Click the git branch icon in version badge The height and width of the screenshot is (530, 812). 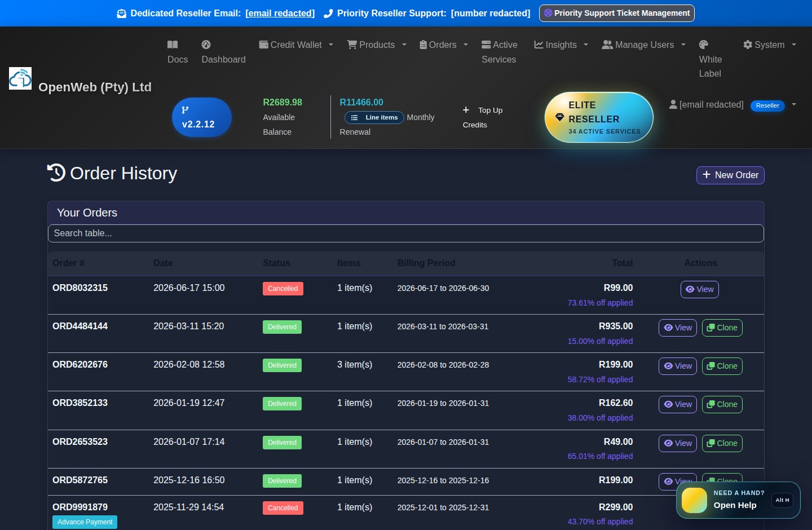pyautogui.click(x=185, y=110)
